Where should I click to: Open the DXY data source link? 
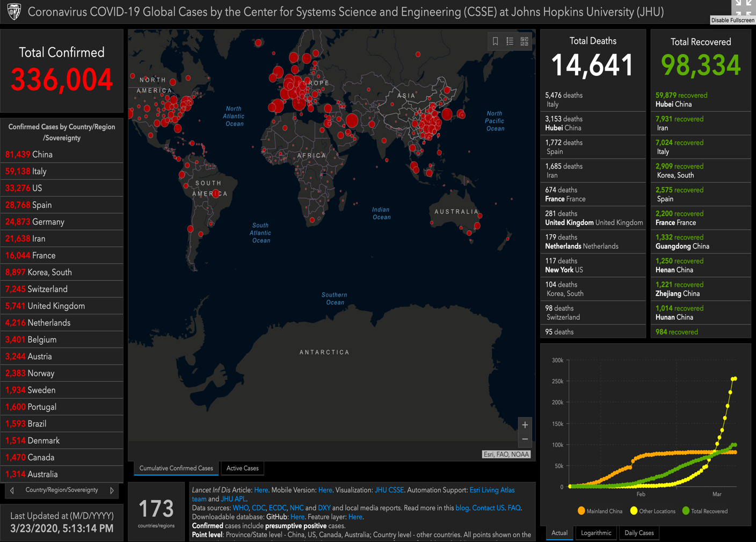(324, 508)
